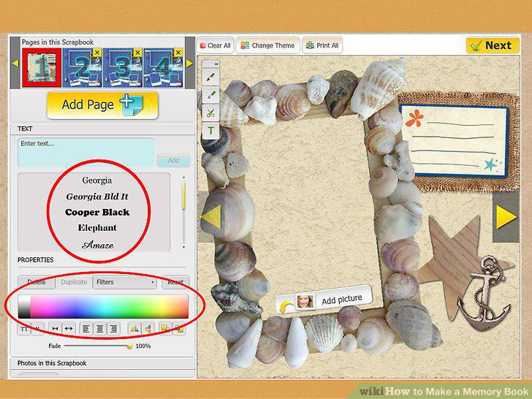Align text to the left
This screenshot has height=399, width=532.
[x=85, y=328]
